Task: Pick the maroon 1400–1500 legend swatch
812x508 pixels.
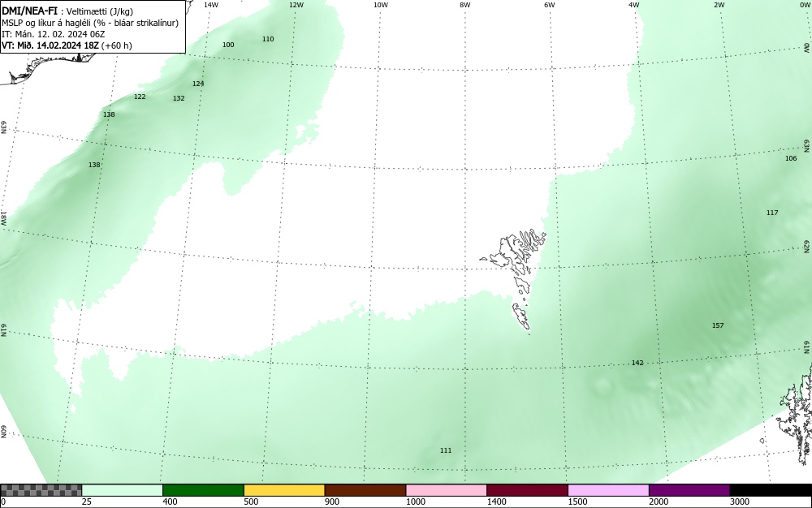Action: (x=527, y=490)
